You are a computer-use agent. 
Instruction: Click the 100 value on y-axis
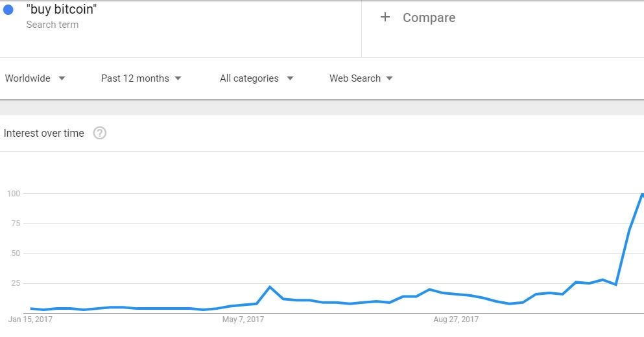tap(14, 194)
